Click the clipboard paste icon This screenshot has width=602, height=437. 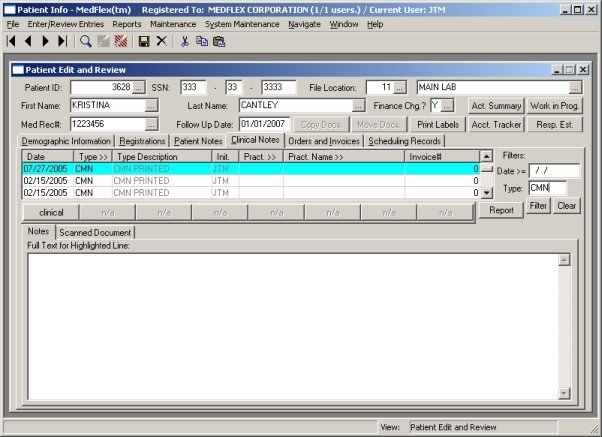[x=219, y=42]
